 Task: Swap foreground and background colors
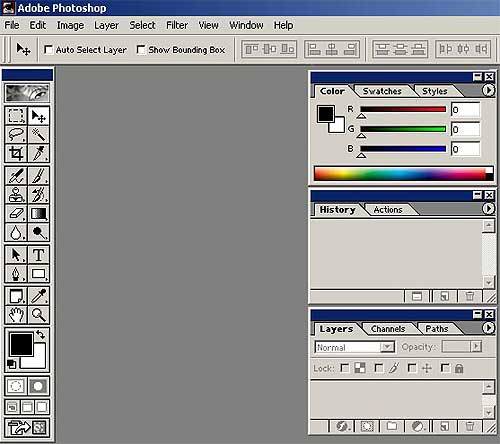(x=41, y=334)
